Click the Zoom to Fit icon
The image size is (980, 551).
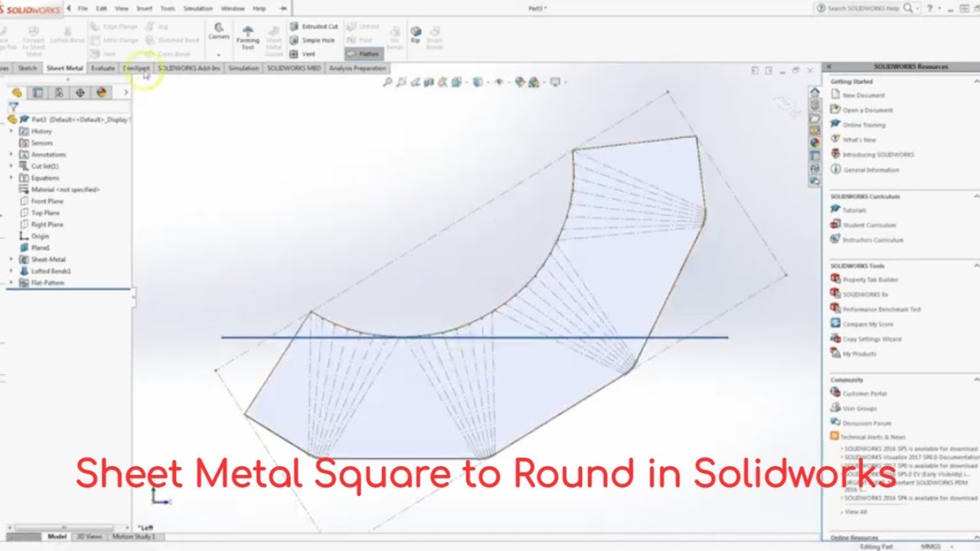point(387,82)
